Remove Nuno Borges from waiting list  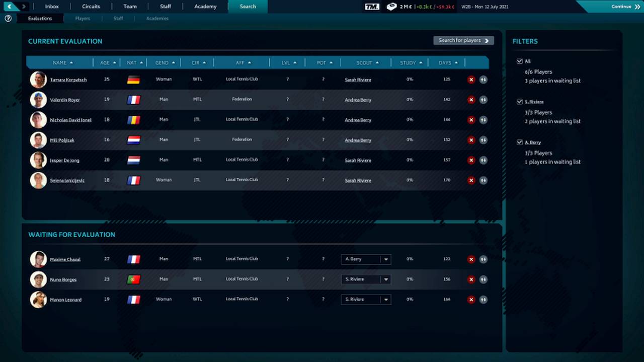pyautogui.click(x=471, y=279)
